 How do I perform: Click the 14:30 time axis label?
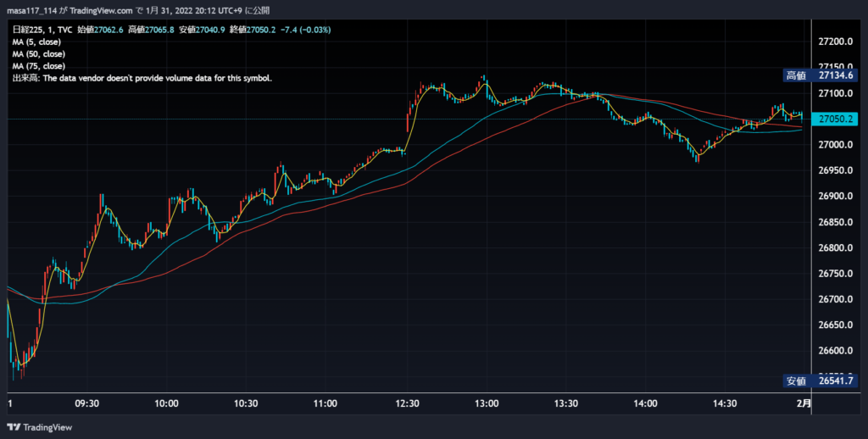click(726, 403)
